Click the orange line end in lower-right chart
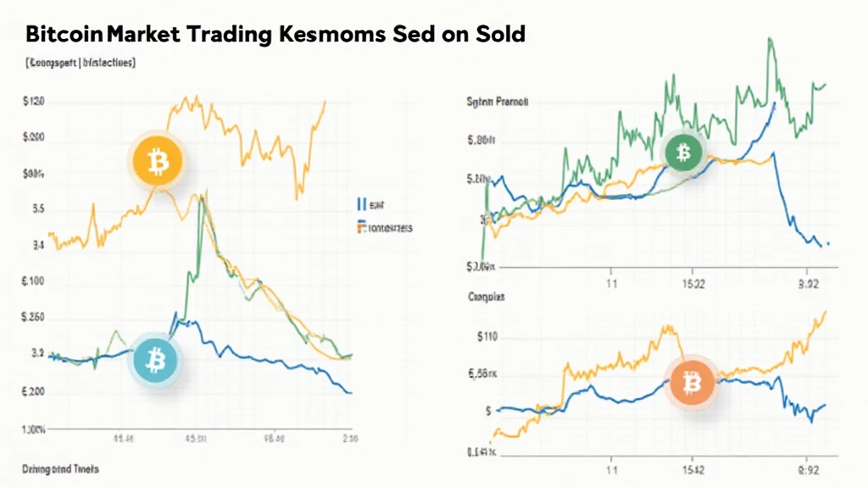 coord(826,311)
